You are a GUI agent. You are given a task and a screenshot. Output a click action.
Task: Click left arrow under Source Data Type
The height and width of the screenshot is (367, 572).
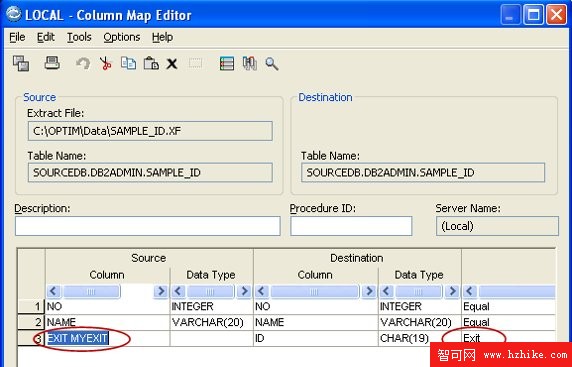coord(178,291)
